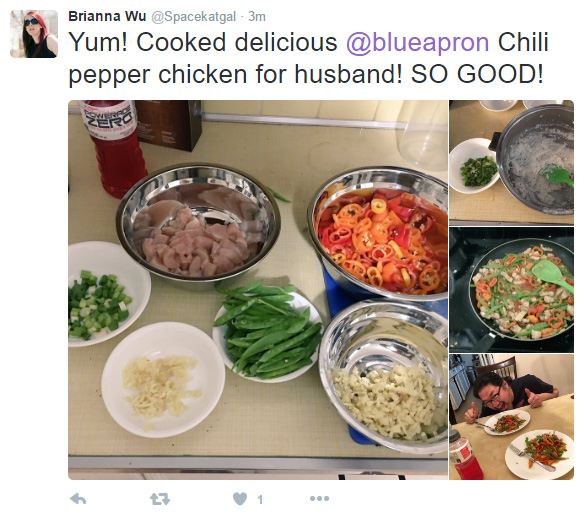Open the three-dots more options menu
This screenshot has height=518, width=584.
tap(320, 498)
